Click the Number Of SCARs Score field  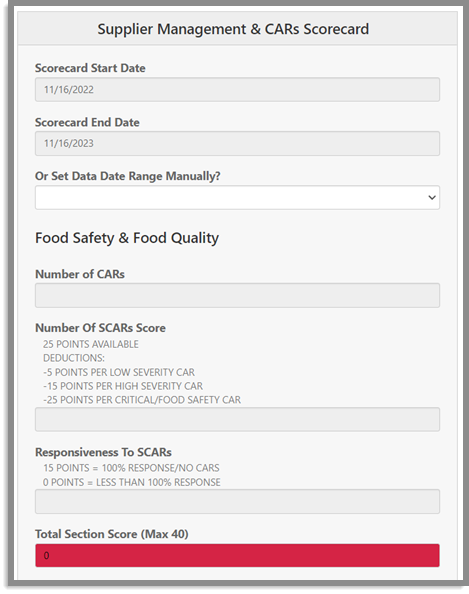pyautogui.click(x=237, y=419)
